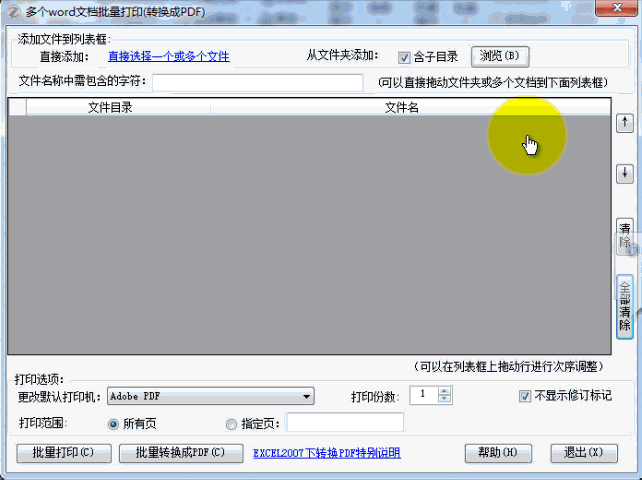
Task: Click the 浏览(B) browse button
Action: point(499,56)
